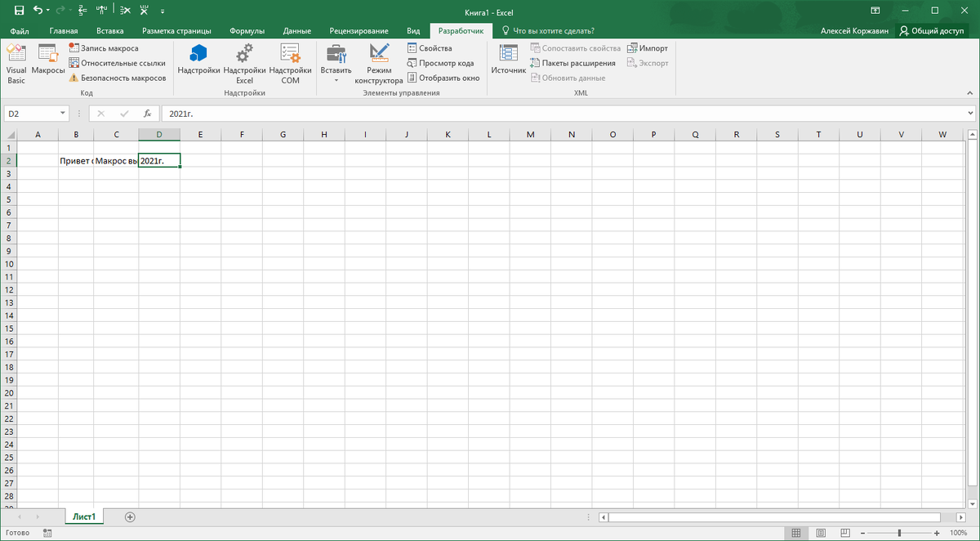
Task: Click the Insert Function fx button
Action: click(x=147, y=114)
